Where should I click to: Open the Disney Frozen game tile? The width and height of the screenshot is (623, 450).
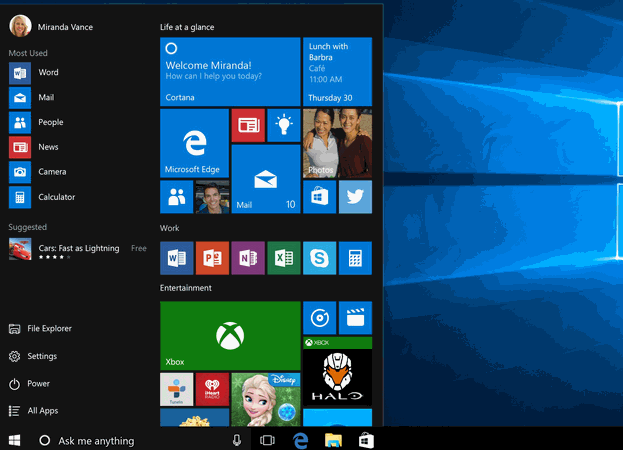(266, 400)
